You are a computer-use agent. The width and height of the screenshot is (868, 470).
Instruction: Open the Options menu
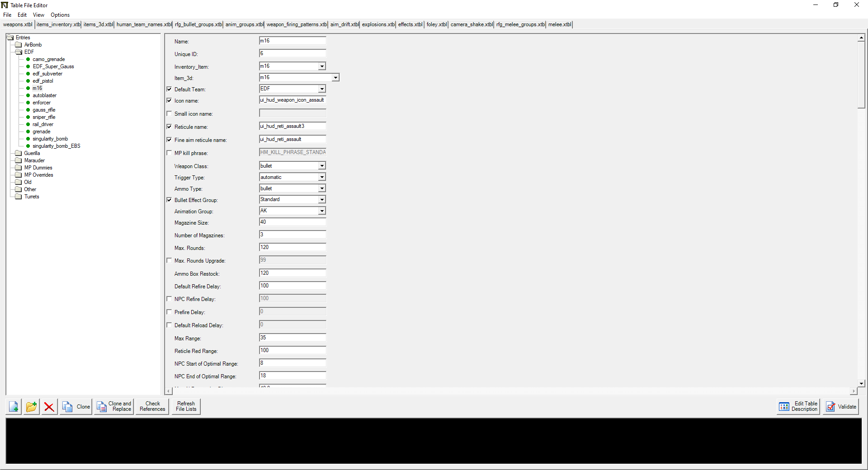(60, 15)
